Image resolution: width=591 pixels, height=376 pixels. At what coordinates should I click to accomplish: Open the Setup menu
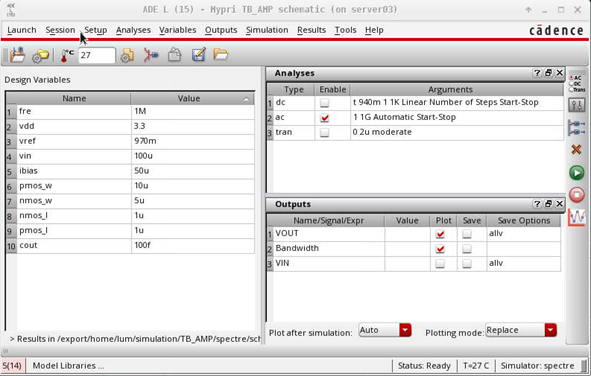point(95,30)
